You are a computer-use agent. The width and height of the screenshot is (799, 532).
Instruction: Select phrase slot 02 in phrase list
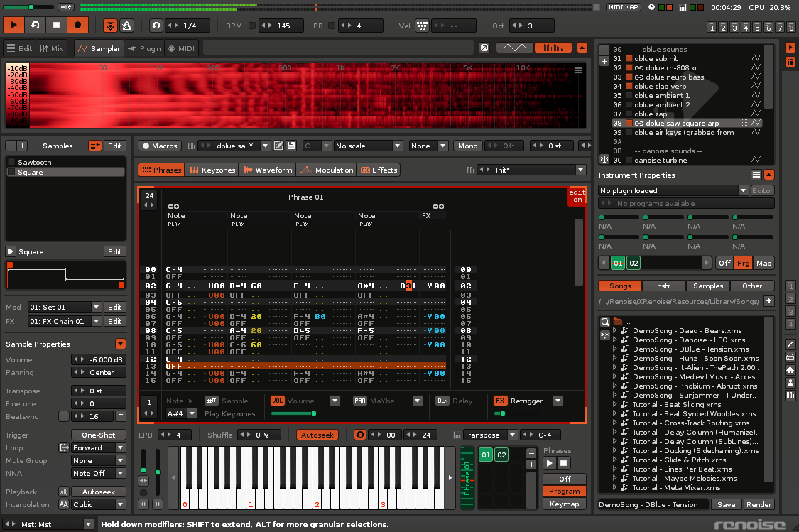[x=501, y=455]
